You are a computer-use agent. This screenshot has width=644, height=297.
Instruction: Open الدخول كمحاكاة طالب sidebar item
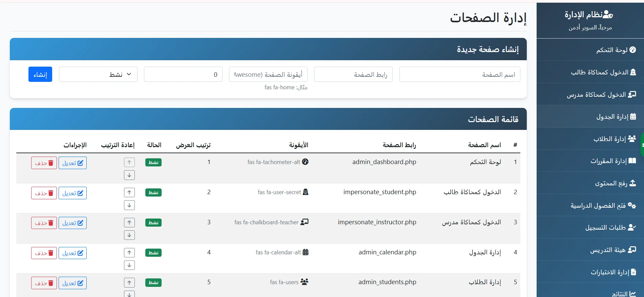tap(590, 72)
